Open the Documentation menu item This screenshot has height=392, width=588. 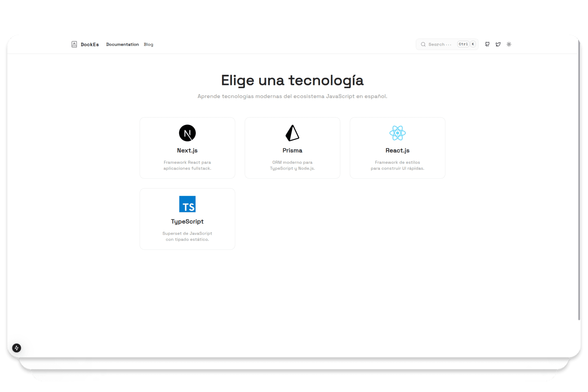click(122, 44)
